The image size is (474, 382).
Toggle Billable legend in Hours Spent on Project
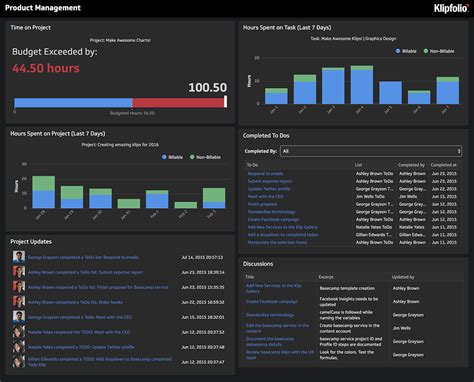(x=172, y=157)
